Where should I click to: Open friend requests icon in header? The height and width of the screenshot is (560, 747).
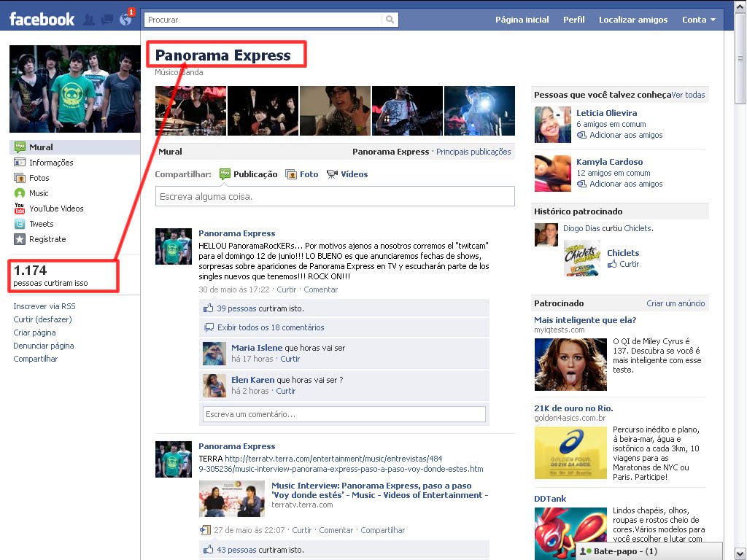pyautogui.click(x=88, y=20)
